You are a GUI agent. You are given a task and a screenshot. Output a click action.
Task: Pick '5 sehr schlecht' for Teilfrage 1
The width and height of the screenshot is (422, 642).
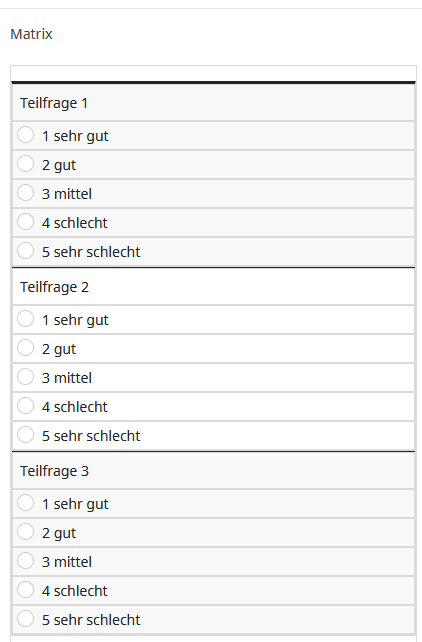tap(25, 251)
